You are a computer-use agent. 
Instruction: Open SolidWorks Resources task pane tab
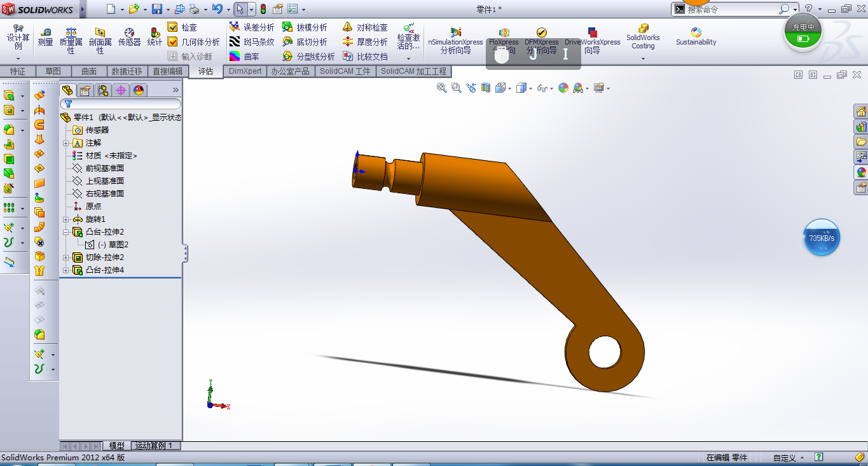861,111
